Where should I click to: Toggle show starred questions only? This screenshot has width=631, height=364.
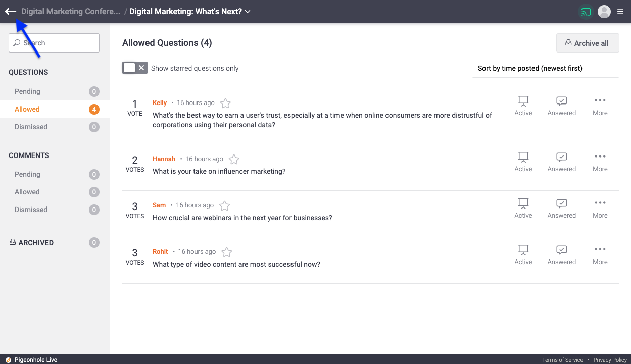pyautogui.click(x=134, y=68)
